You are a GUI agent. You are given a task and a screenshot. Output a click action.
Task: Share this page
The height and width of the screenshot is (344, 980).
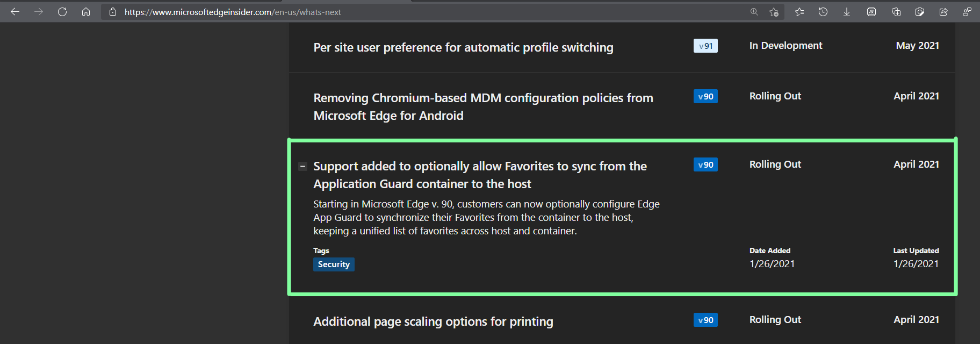943,12
